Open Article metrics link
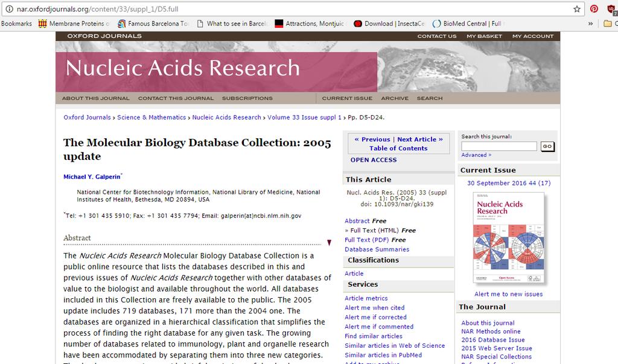The width and height of the screenshot is (618, 364). pyautogui.click(x=366, y=298)
